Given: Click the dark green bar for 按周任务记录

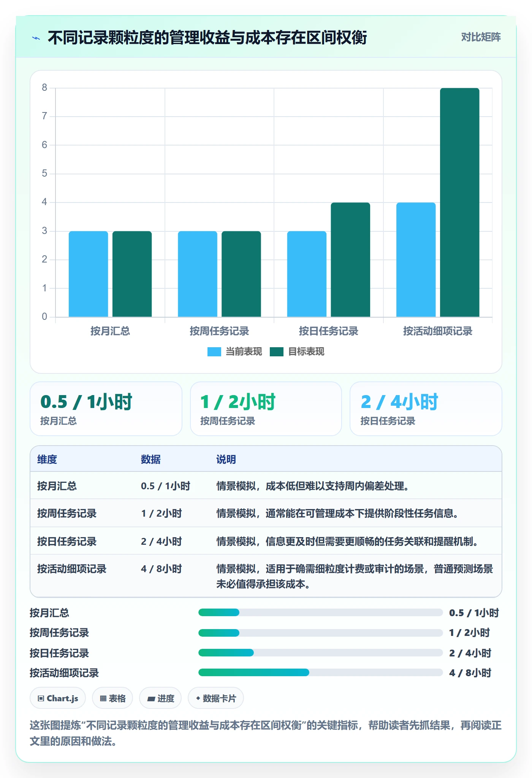Looking at the screenshot, I should [241, 274].
